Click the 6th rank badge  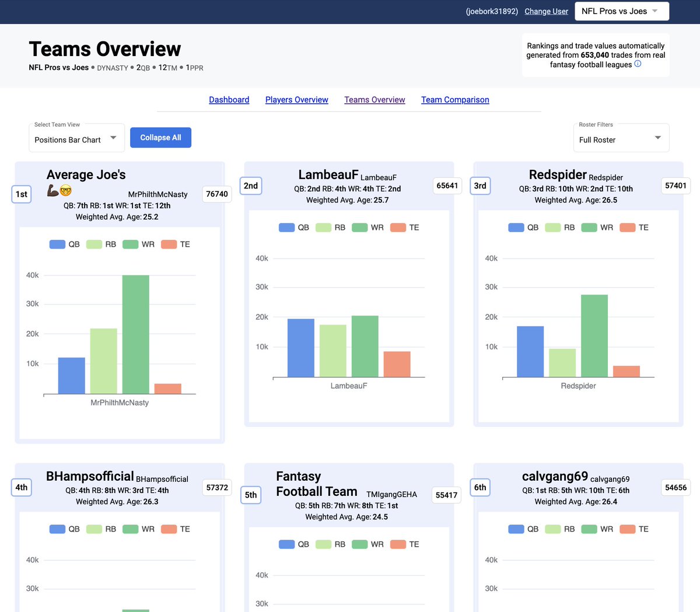coord(480,487)
